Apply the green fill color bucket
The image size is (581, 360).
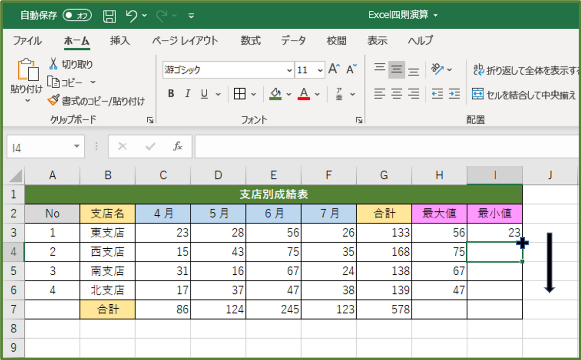point(275,94)
